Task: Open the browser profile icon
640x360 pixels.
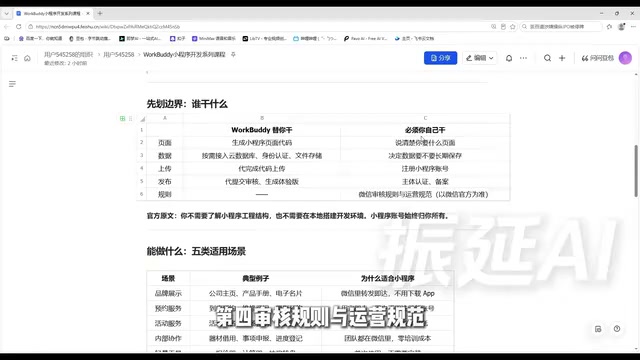Action: point(621,27)
